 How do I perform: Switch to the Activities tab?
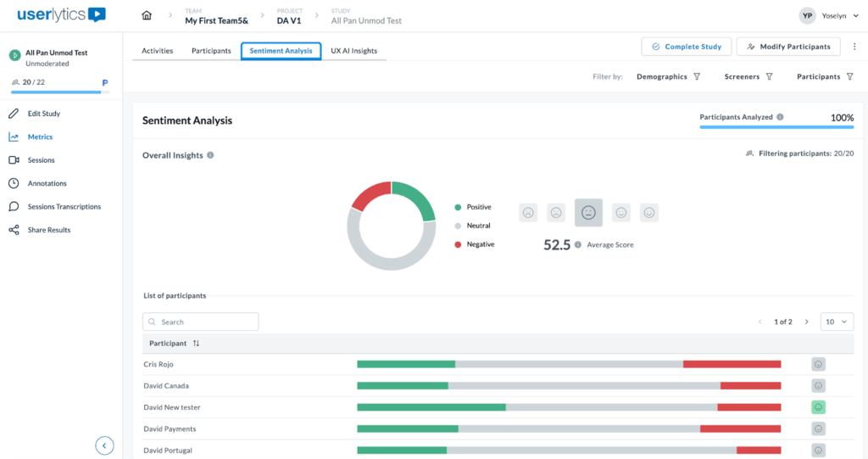click(x=157, y=51)
